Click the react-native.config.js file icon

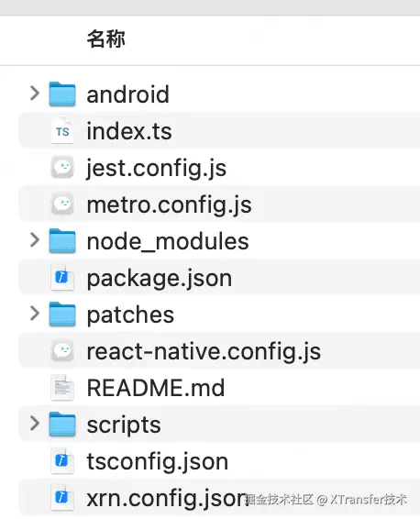(62, 351)
